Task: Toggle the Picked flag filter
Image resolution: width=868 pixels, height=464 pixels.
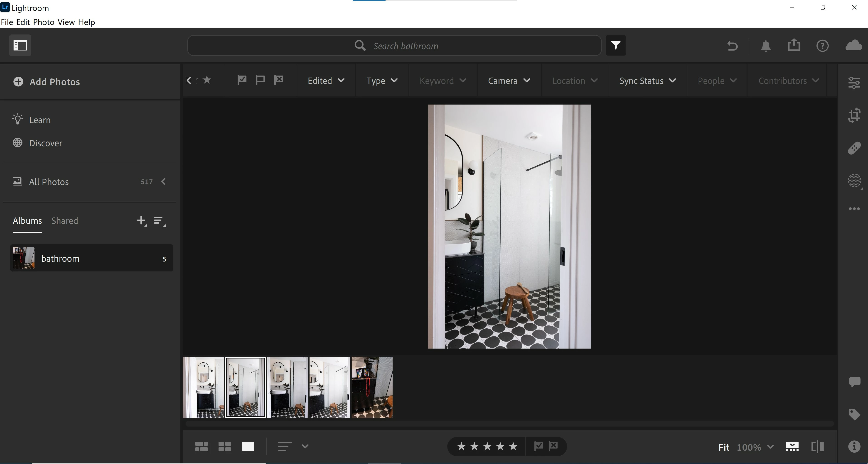Action: coord(242,80)
